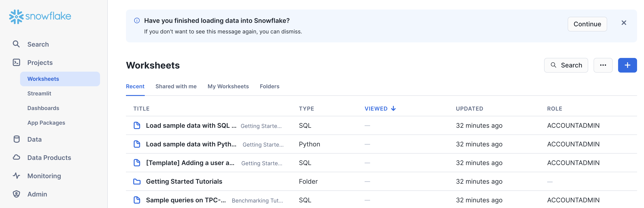Click the worksheet icon for Sample queries on TPC
Image resolution: width=644 pixels, height=208 pixels.
click(137, 200)
